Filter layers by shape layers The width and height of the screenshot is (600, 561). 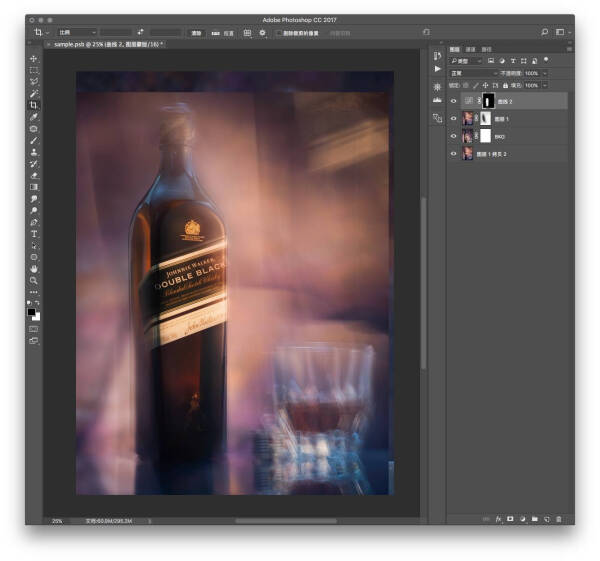[524, 60]
